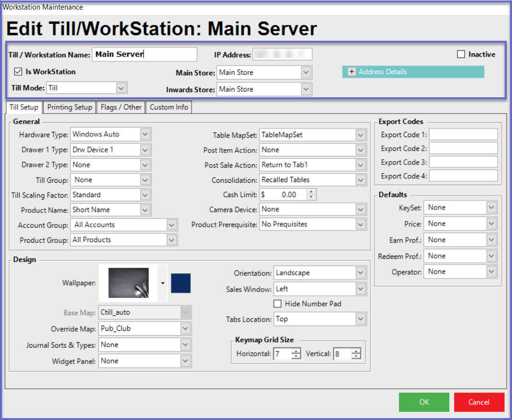Expand Address Details with plus icon
The width and height of the screenshot is (512, 420).
click(x=351, y=72)
